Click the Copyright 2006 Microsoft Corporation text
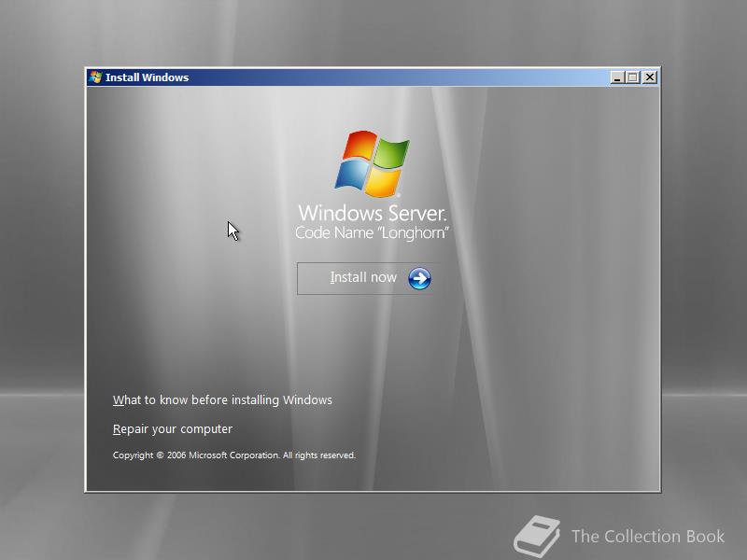 coord(234,455)
